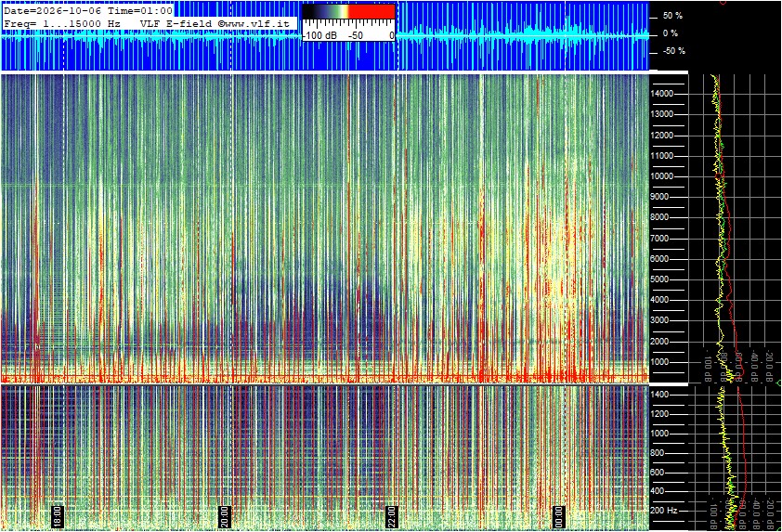Click the 22:00 time marker label
This screenshot has width=782, height=532.
[392, 516]
